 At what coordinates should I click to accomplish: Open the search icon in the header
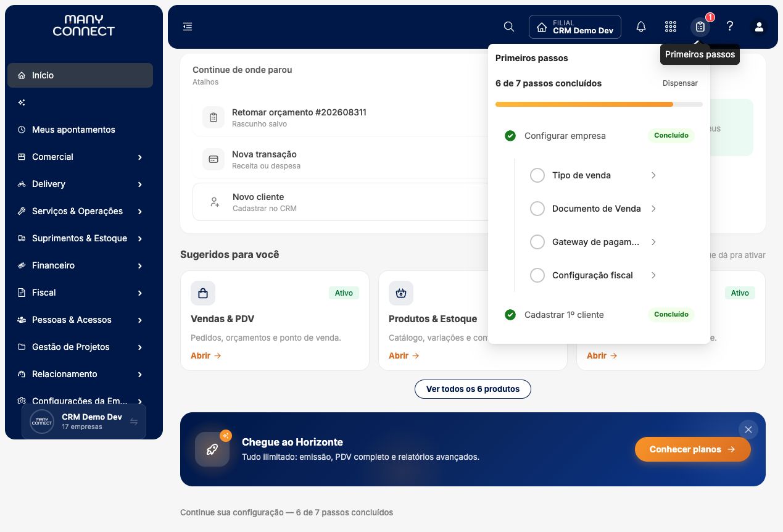click(x=509, y=27)
